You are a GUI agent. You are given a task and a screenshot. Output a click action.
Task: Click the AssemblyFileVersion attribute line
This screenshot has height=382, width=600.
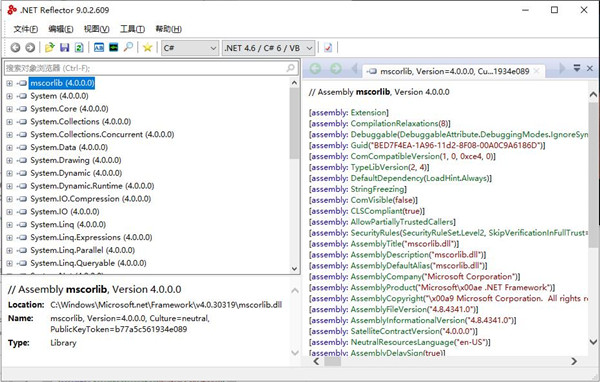pyautogui.click(x=394, y=309)
